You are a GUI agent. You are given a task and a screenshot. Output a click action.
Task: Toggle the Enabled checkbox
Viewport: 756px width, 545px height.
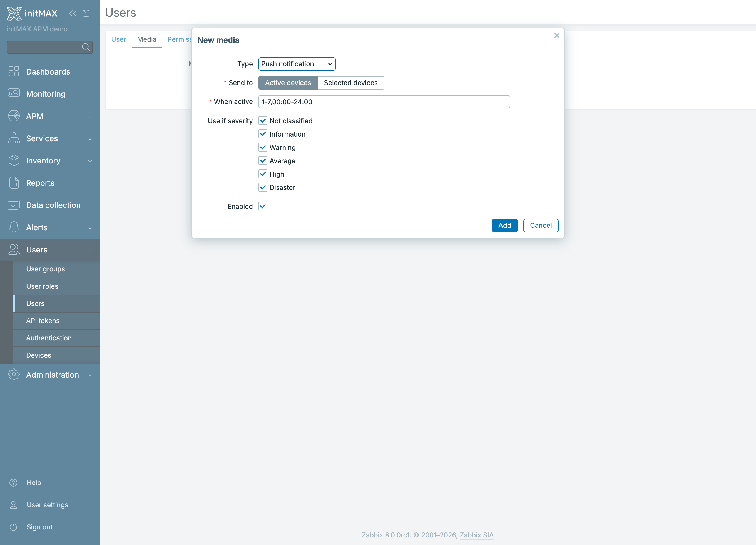pyautogui.click(x=263, y=206)
